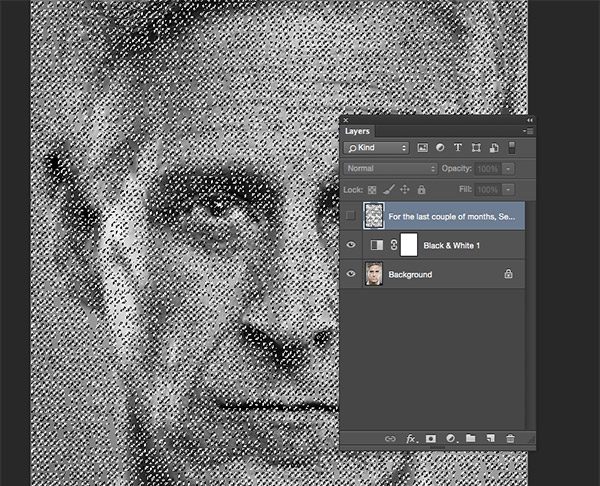This screenshot has width=600, height=486.
Task: Hide the Black & White 1 layer
Action: pos(349,245)
